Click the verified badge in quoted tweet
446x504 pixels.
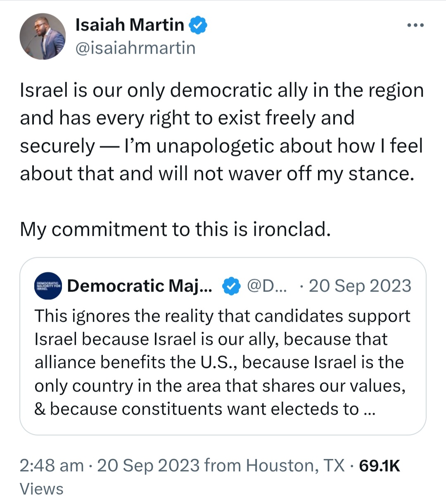[x=232, y=286]
